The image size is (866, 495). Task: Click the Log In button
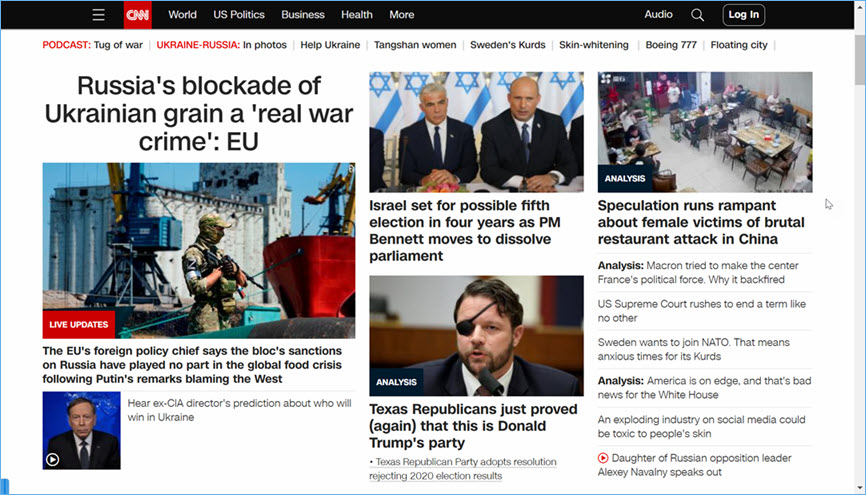743,15
